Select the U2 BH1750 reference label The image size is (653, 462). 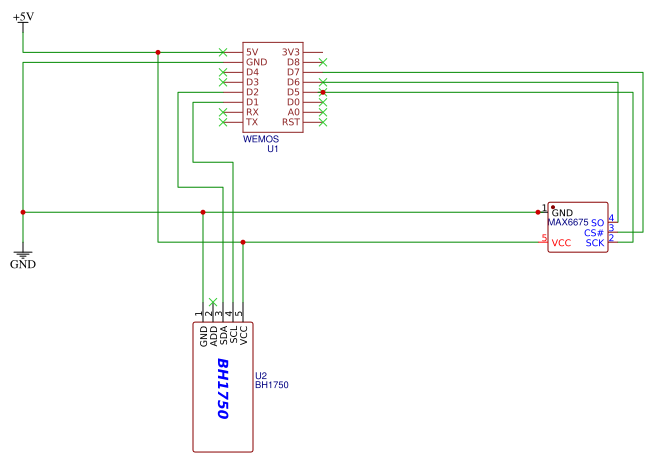click(x=272, y=380)
